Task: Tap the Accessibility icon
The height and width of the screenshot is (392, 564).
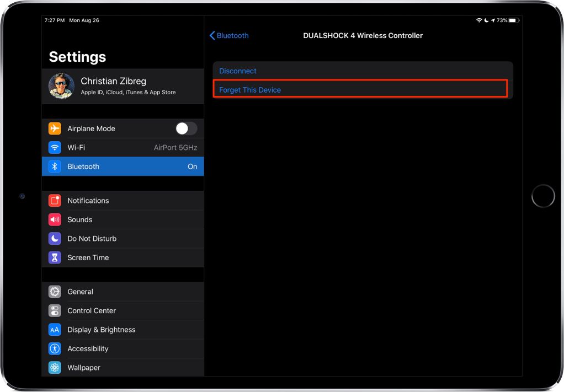Action: coord(55,348)
